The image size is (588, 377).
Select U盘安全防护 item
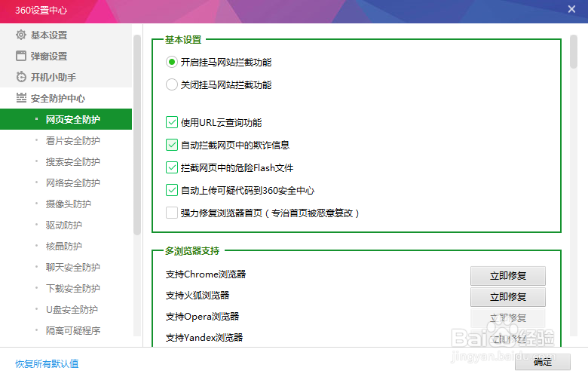[x=66, y=309]
